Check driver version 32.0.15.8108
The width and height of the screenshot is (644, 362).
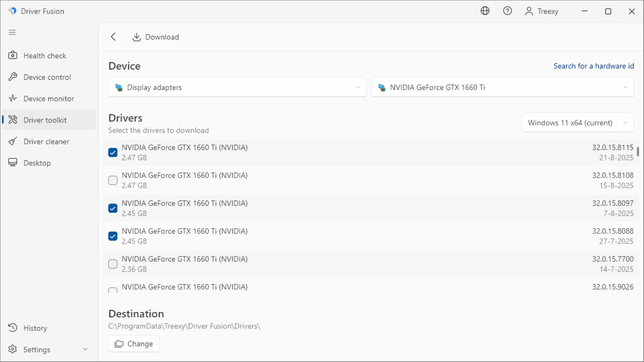click(x=113, y=180)
